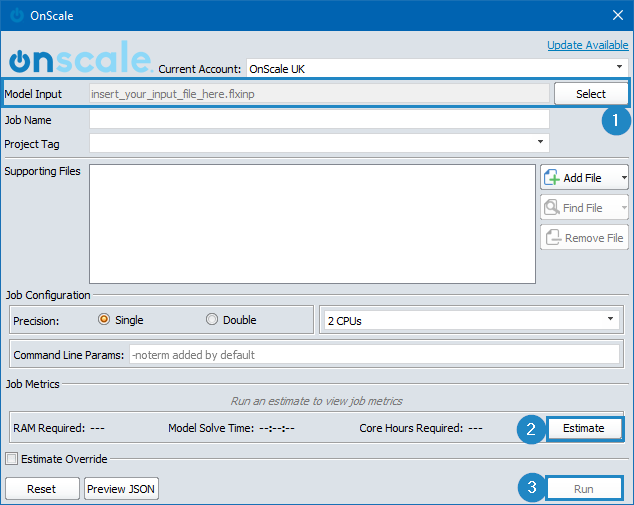Screen dimensions: 634x505
Task: Click the RAM Required label
Action: point(49,428)
